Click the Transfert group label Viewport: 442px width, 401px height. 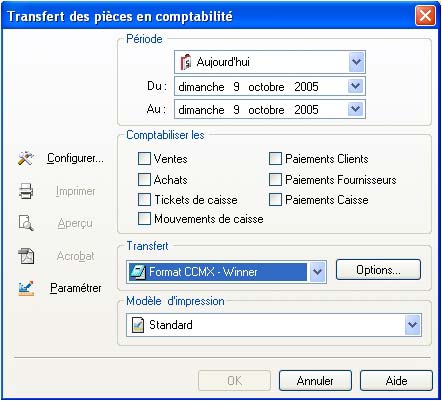point(148,246)
